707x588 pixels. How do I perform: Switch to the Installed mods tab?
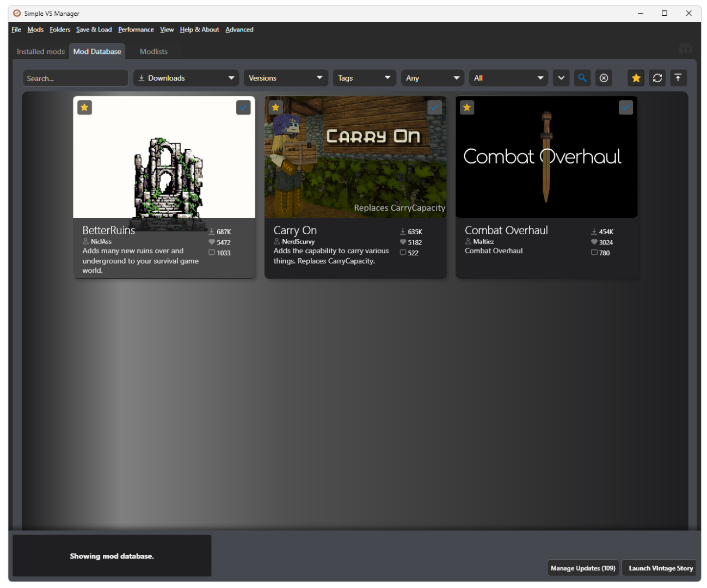41,52
